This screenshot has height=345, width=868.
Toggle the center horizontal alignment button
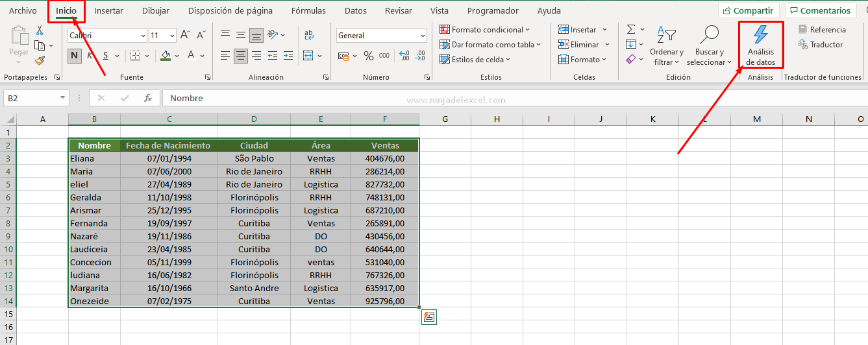(x=241, y=56)
